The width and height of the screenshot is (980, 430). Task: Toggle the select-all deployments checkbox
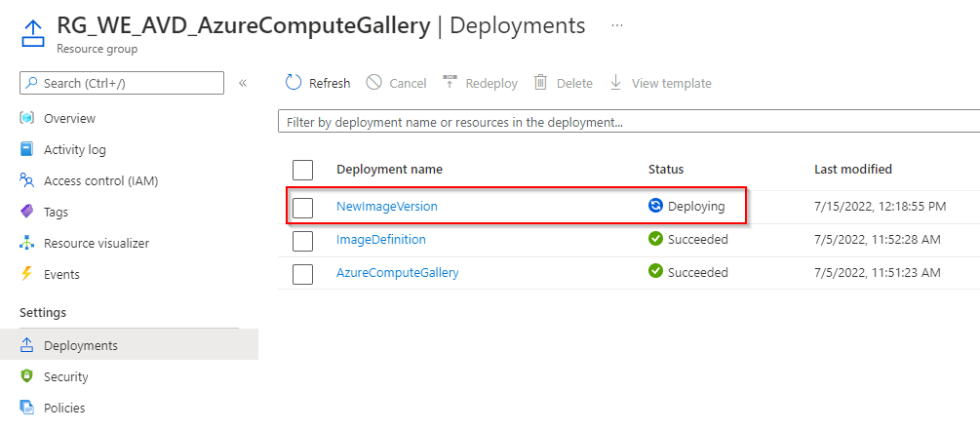pyautogui.click(x=302, y=170)
